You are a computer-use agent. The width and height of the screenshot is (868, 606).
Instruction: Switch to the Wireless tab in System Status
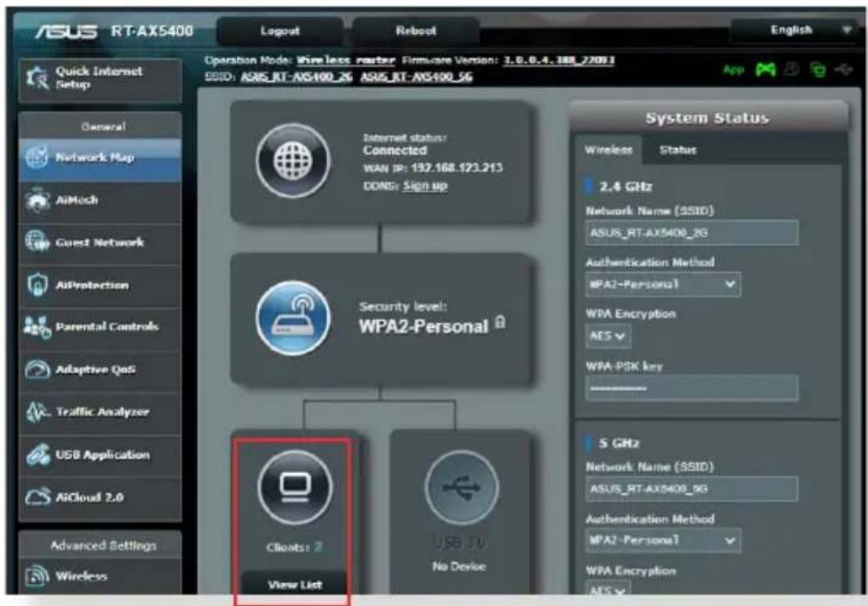click(x=608, y=150)
